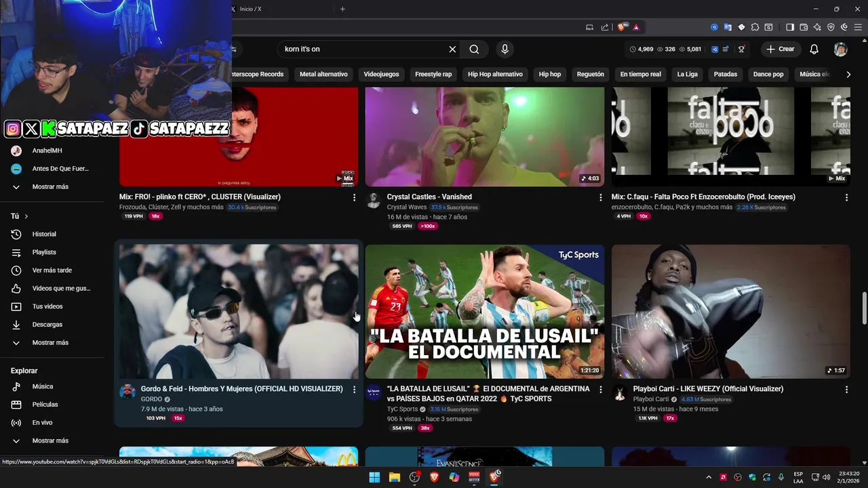This screenshot has height=488, width=868.
Task: Open the TyC Sports channel avatar
Action: (373, 392)
